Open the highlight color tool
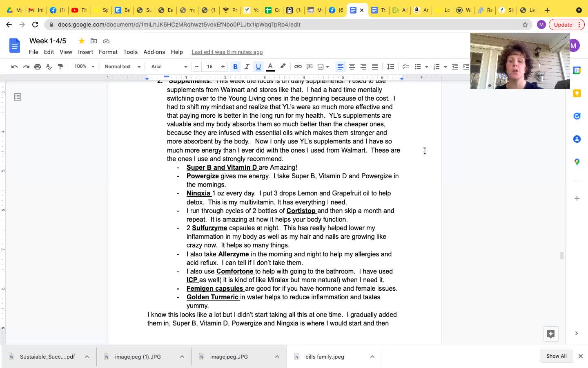 283,67
